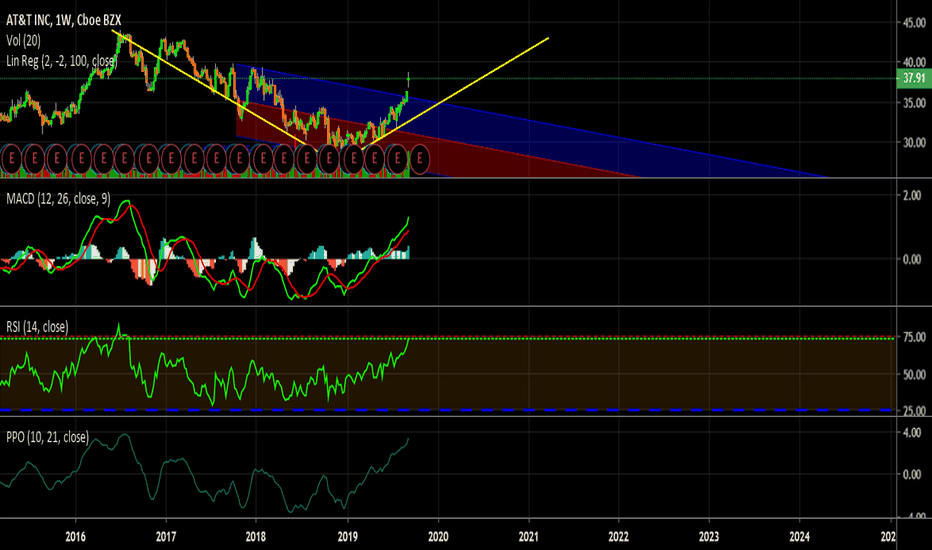Click the 2023 label on time axis

click(709, 537)
